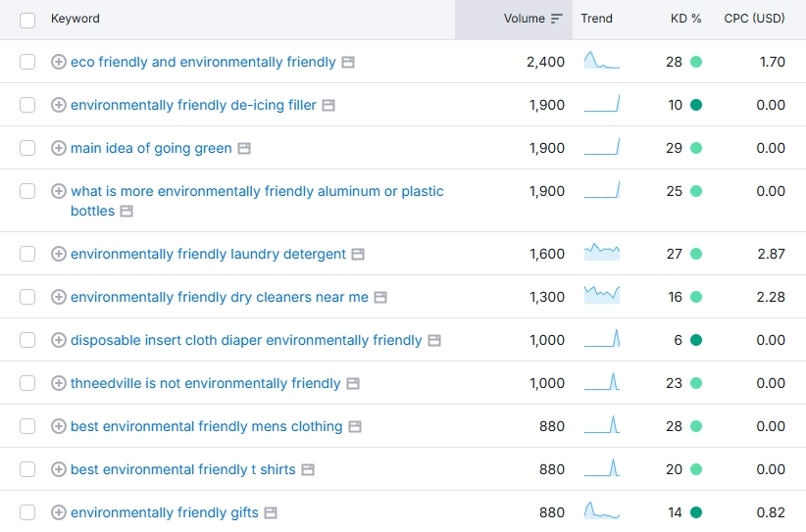Open 'best environmental friendly mens clothing' keyword link
Image resolution: width=806 pixels, height=532 pixels.
click(206, 426)
